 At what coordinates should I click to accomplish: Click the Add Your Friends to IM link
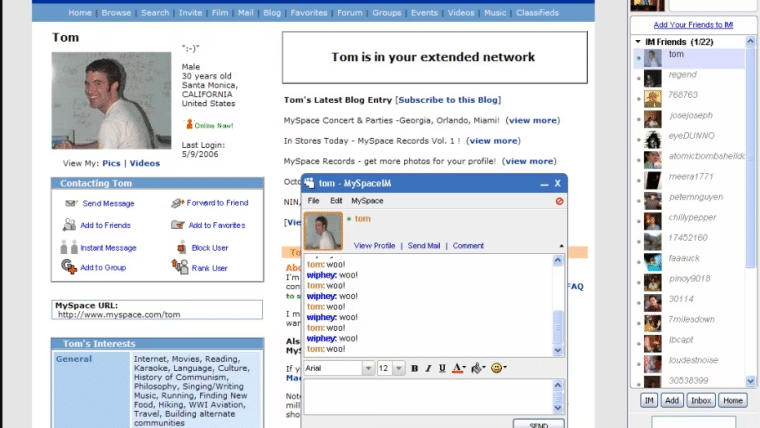click(693, 25)
